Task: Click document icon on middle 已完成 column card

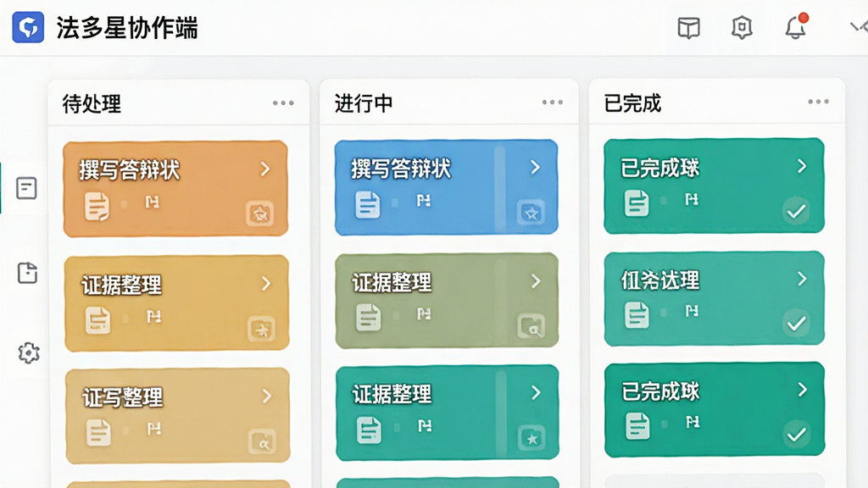Action: (x=637, y=315)
